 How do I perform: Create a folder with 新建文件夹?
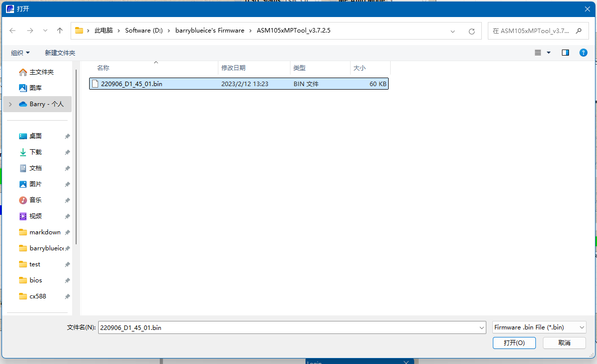pyautogui.click(x=60, y=53)
